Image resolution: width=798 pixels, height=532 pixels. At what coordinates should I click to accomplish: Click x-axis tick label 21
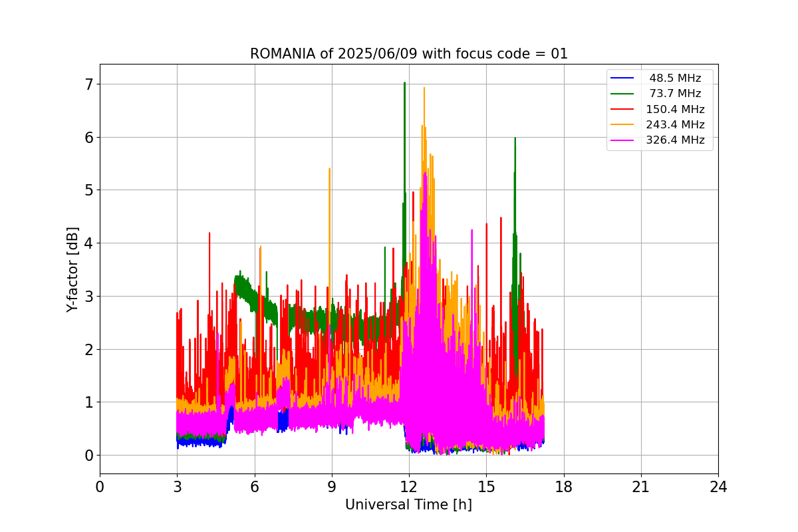(x=641, y=487)
